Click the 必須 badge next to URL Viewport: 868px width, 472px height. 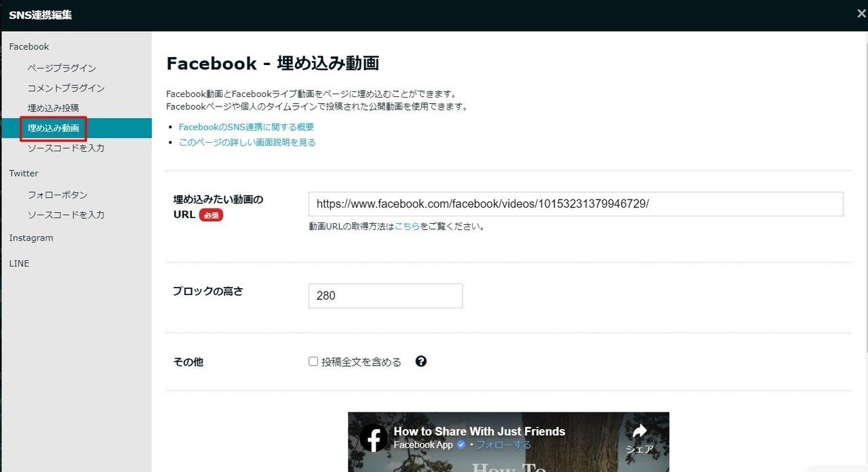(211, 215)
